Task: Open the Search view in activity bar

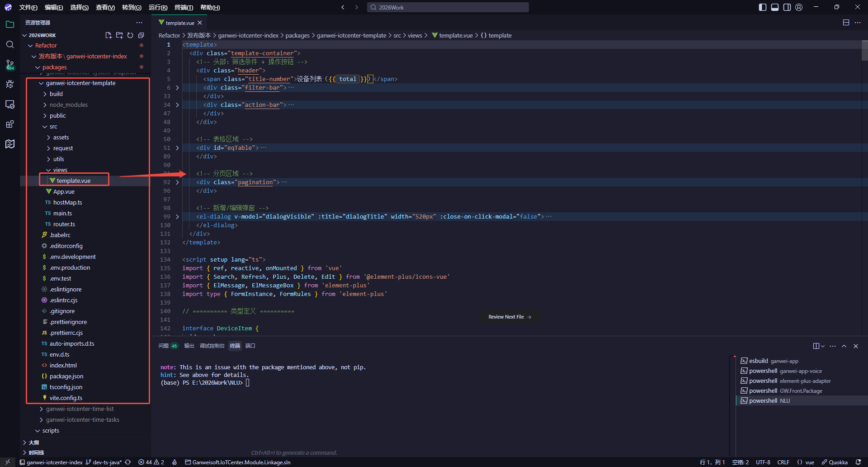Action: [10, 44]
